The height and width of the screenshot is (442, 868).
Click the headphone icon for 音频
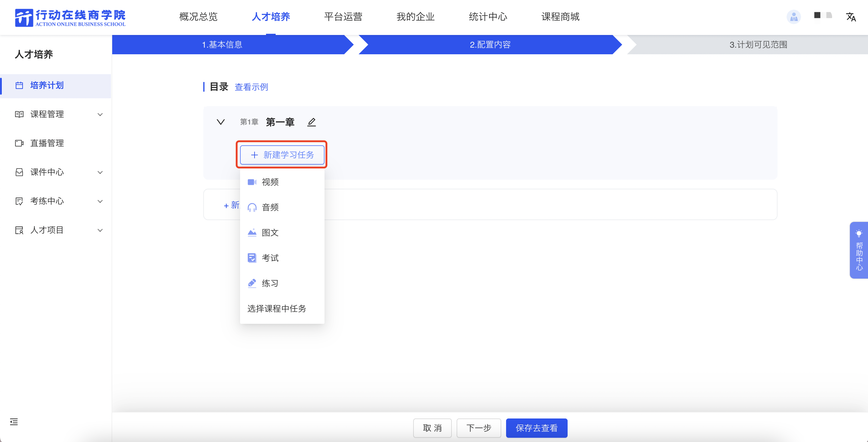click(x=252, y=207)
